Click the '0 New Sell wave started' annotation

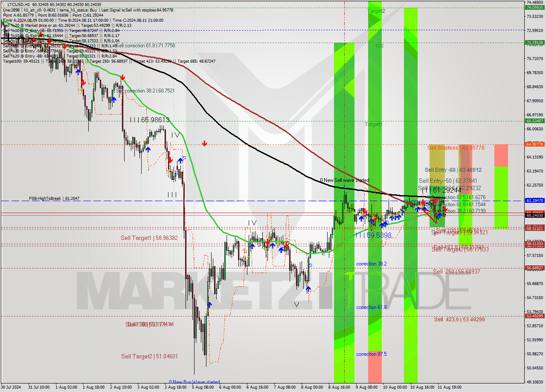click(345, 180)
